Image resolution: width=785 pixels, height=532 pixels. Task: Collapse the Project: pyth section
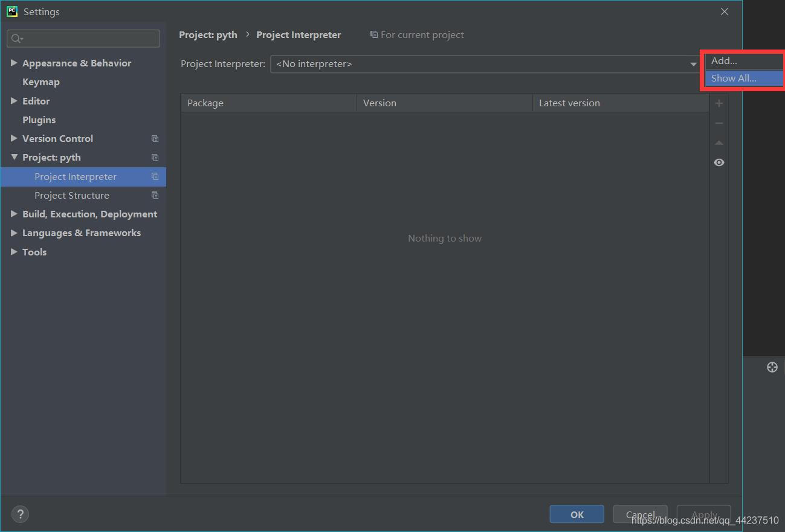click(x=14, y=157)
